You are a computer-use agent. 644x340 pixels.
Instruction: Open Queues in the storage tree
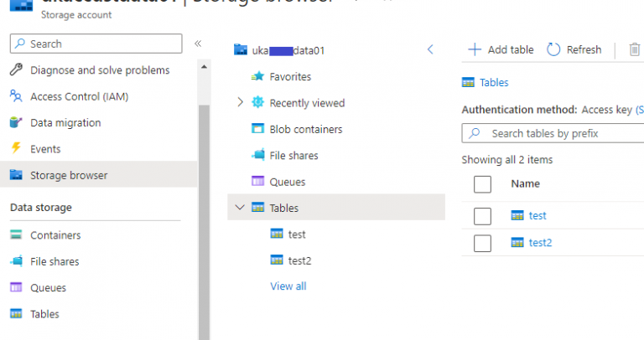(x=287, y=182)
